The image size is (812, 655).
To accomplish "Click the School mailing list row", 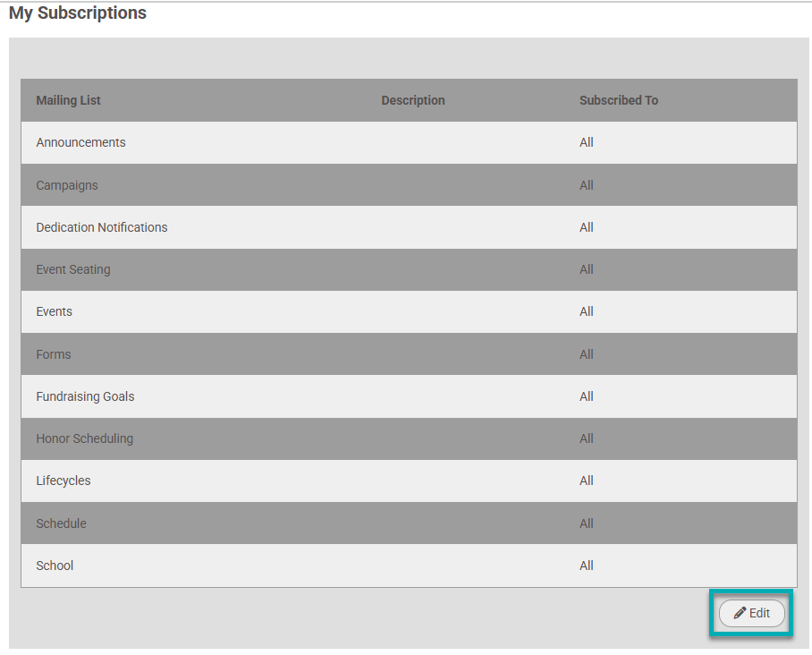I will click(55, 566).
